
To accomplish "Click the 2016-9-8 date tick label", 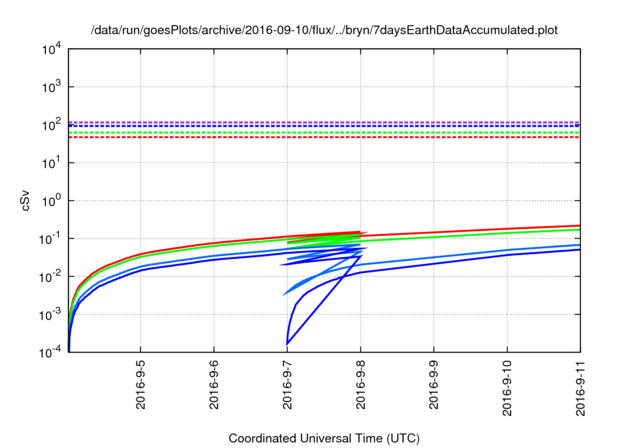I will coord(361,384).
